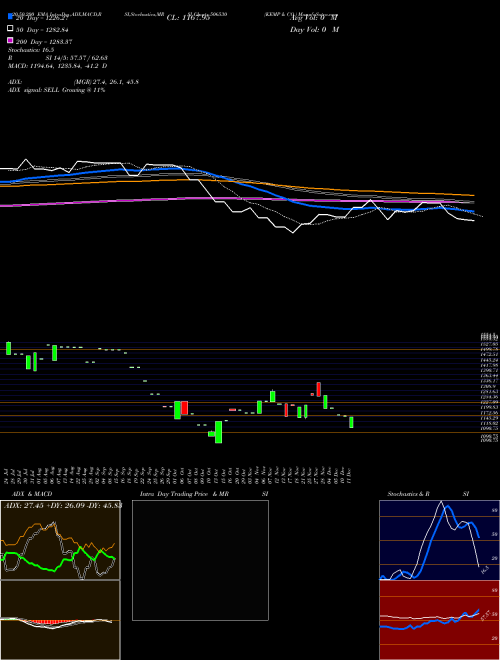The width and height of the screenshot is (500, 660).
Task: Click the RSI 14/5 value line
Action: (58, 58)
